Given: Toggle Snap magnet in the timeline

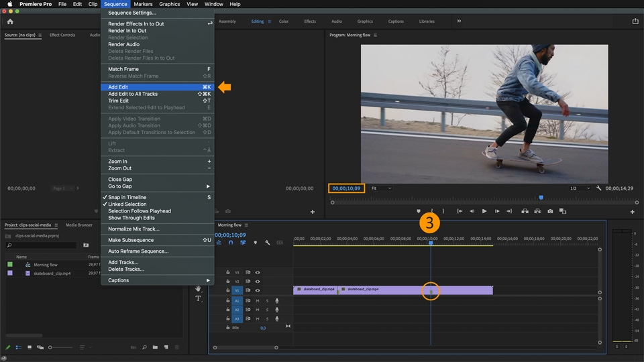Looking at the screenshot, I should point(231,243).
